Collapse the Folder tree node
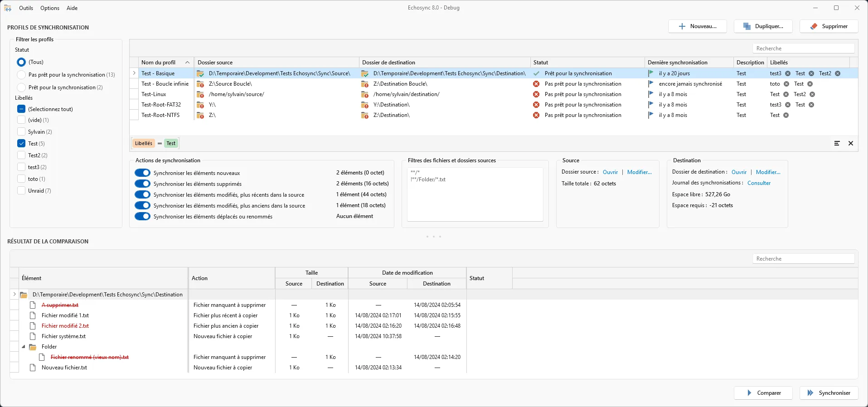Image resolution: width=868 pixels, height=407 pixels. pyautogui.click(x=24, y=347)
